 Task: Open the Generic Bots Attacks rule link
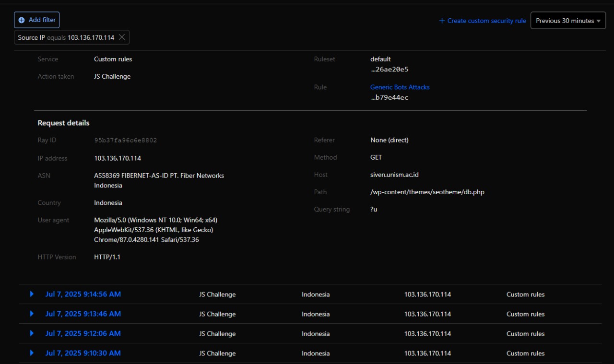[400, 87]
